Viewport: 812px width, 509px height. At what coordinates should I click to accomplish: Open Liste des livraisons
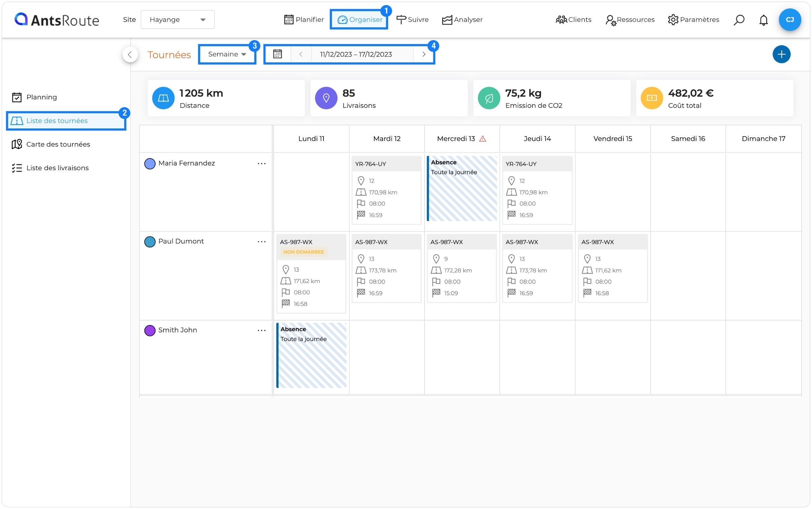pos(50,168)
